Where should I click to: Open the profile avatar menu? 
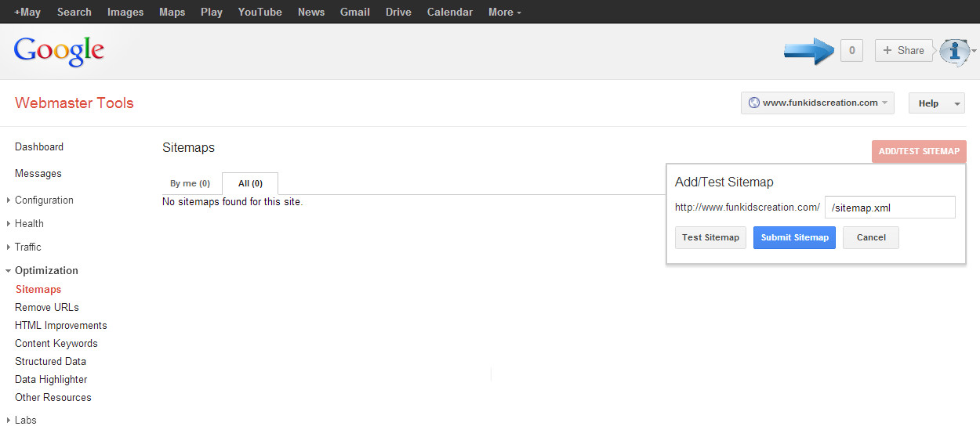coord(956,51)
